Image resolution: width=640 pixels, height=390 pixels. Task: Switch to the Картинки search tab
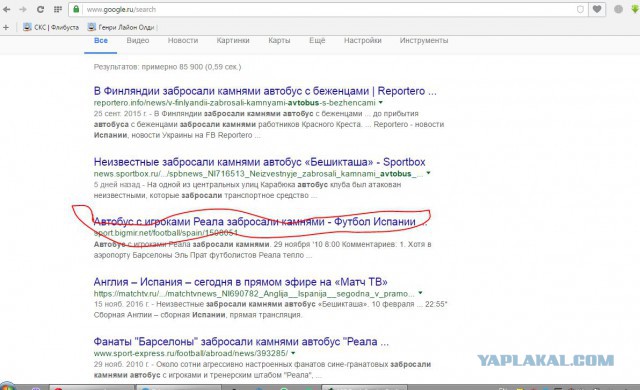point(233,41)
